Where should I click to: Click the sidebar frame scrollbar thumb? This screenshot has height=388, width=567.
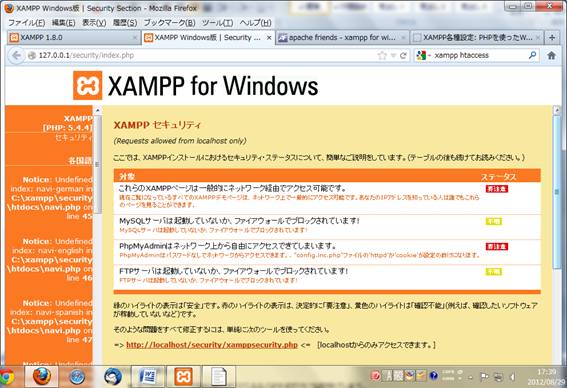(x=97, y=165)
